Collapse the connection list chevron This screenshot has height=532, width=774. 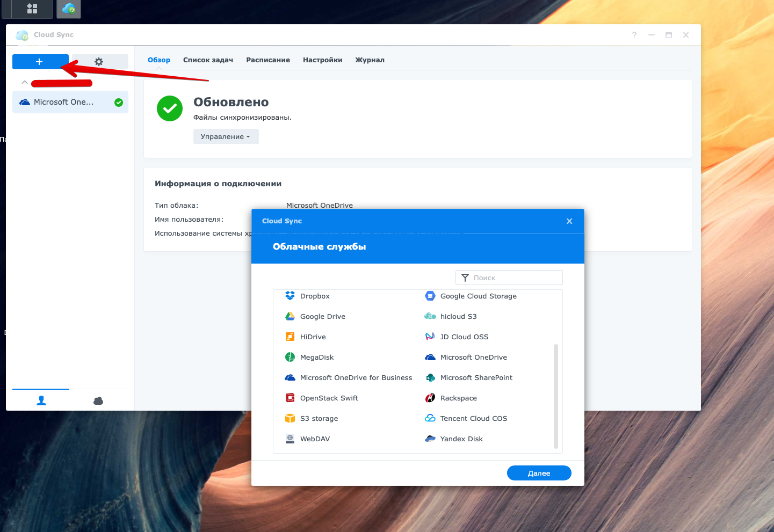point(25,82)
